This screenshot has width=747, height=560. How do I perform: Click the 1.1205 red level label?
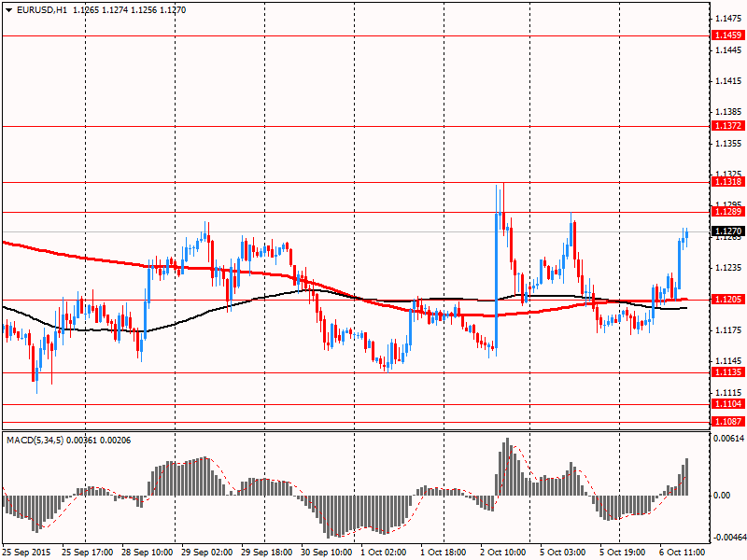(x=727, y=299)
